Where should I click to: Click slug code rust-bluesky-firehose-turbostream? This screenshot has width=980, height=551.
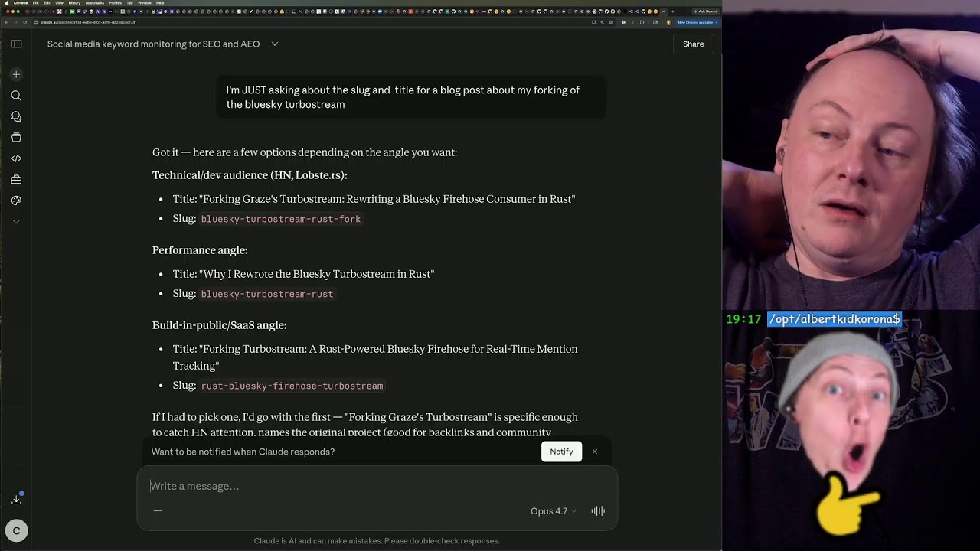pyautogui.click(x=292, y=386)
